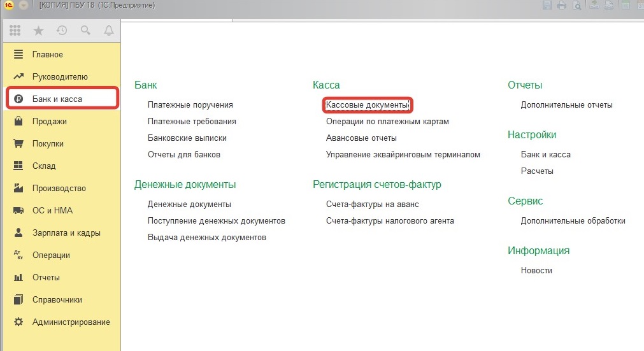Screen dimensions: 644x351
Task: Click the print preview icon in the title bar
Action: click(x=577, y=5)
